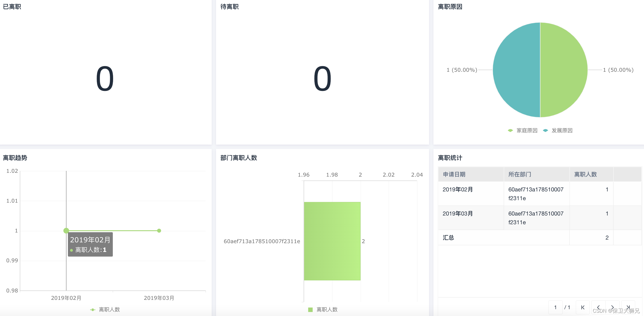This screenshot has width=644, height=316.
Task: Select the 2019年02月 table row
Action: tap(458, 189)
